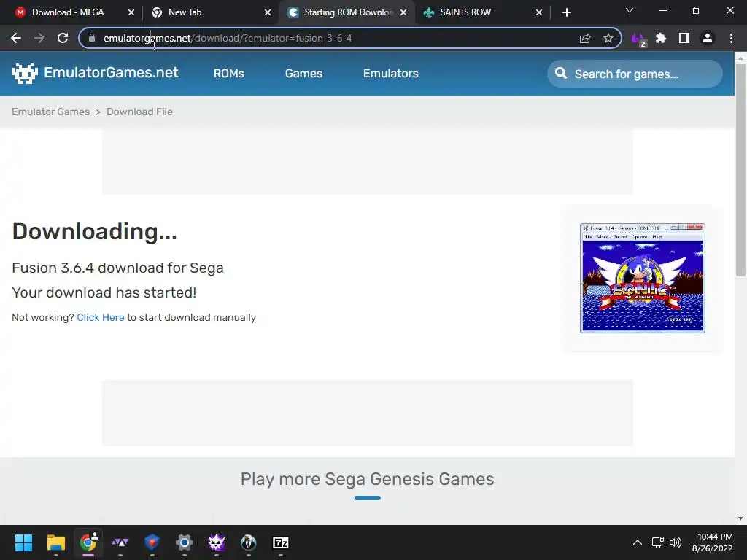
Task: Open network settings tray icon
Action: pyautogui.click(x=658, y=542)
